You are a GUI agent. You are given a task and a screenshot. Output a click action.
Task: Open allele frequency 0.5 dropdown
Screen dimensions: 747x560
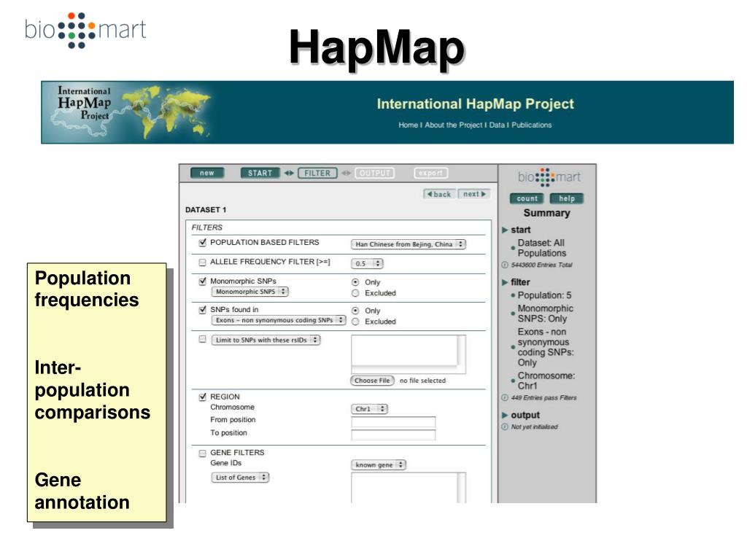[x=368, y=263]
